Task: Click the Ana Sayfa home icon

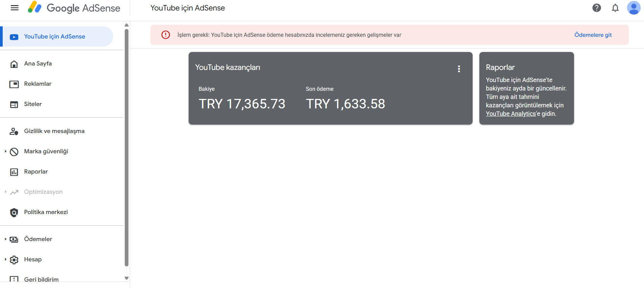Action: (x=14, y=64)
